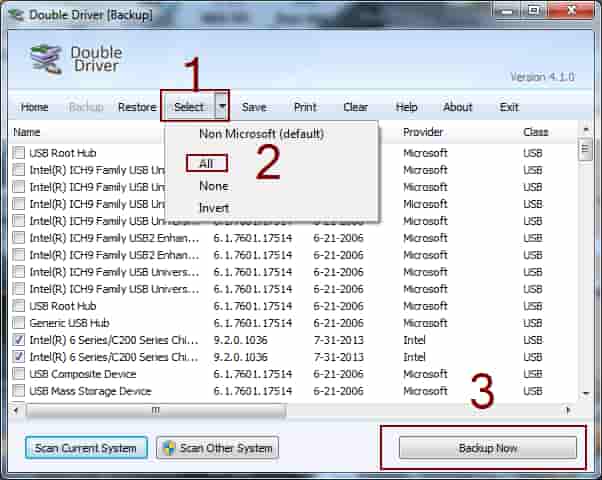
Task: Click the Scan Current System button
Action: (x=86, y=448)
